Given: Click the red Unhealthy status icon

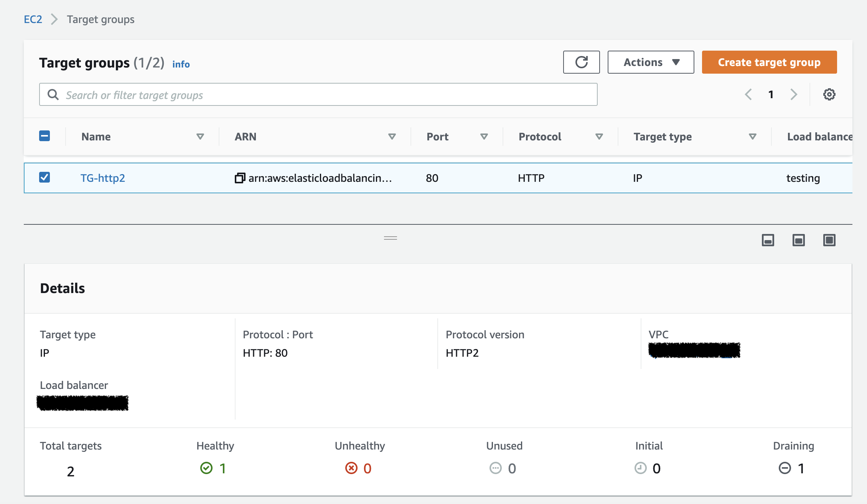Looking at the screenshot, I should coord(351,468).
